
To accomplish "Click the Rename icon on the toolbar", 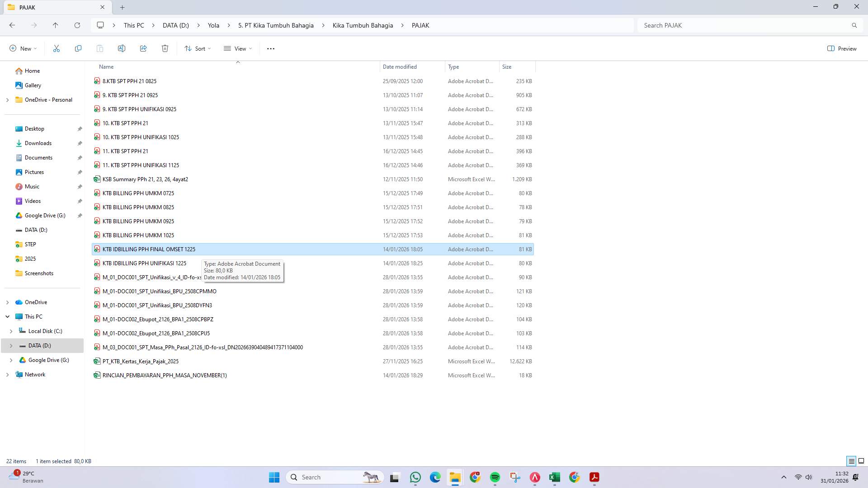I will [x=122, y=48].
